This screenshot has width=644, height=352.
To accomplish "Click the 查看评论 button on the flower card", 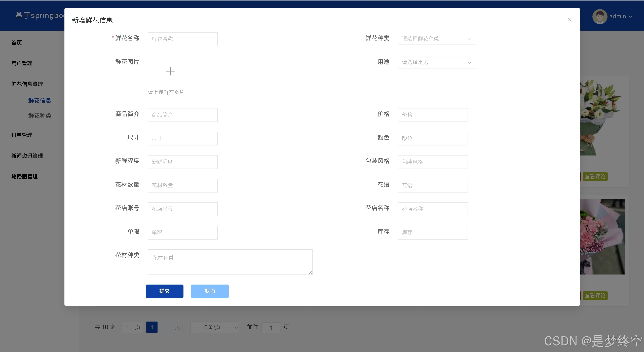I will pyautogui.click(x=595, y=176).
